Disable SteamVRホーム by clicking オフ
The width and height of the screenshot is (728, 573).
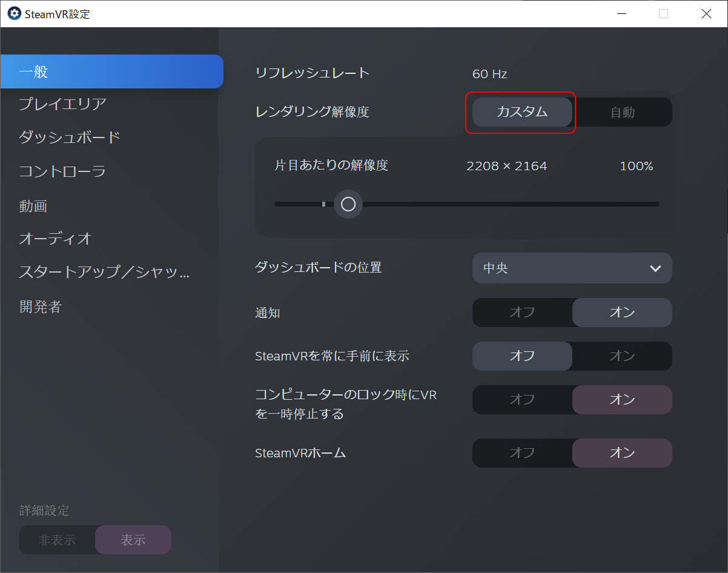click(521, 452)
